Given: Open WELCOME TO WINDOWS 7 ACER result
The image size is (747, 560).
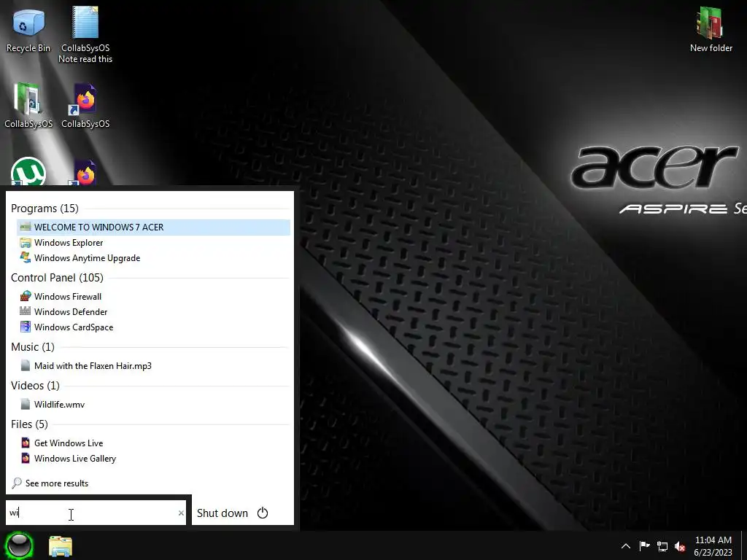Looking at the screenshot, I should pos(153,227).
